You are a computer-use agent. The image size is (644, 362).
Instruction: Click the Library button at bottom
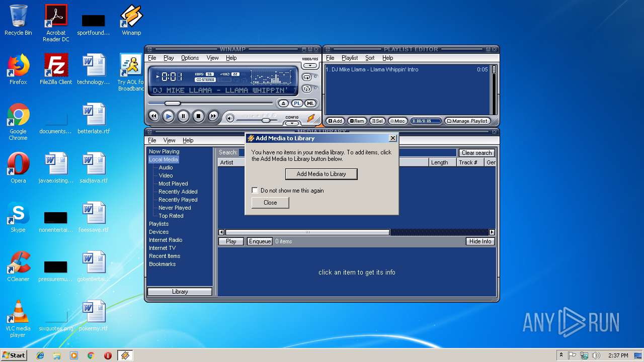pyautogui.click(x=180, y=292)
